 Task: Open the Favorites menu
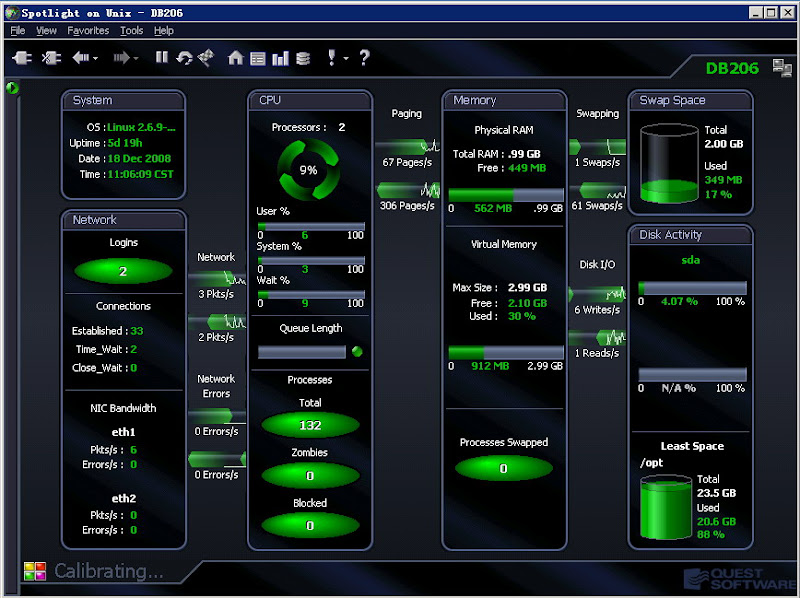point(88,31)
